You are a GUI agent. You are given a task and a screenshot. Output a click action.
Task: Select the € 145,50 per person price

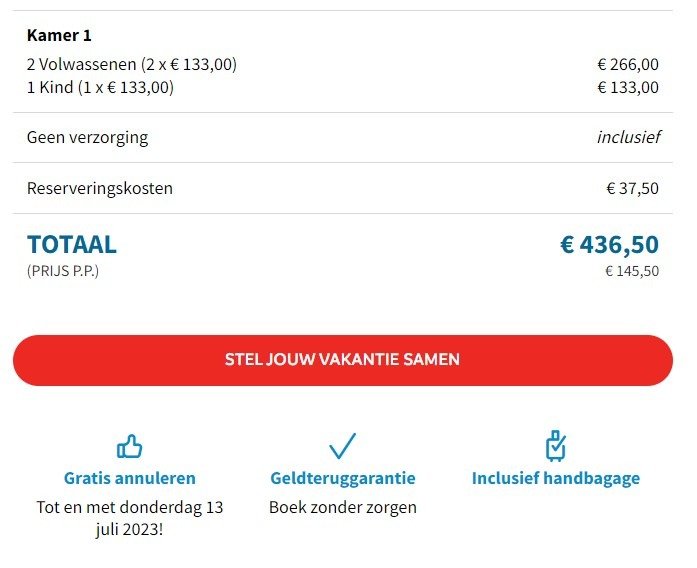(x=632, y=271)
